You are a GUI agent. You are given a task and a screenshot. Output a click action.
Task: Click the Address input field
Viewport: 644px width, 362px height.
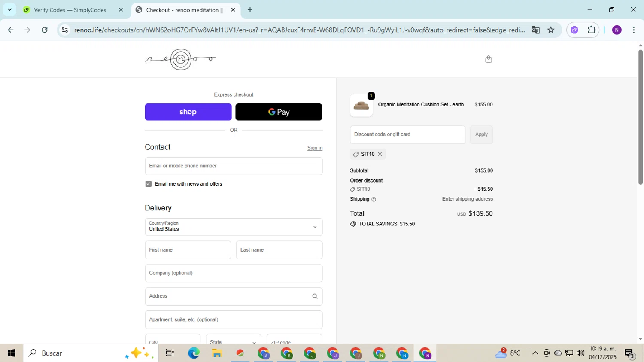click(x=234, y=296)
